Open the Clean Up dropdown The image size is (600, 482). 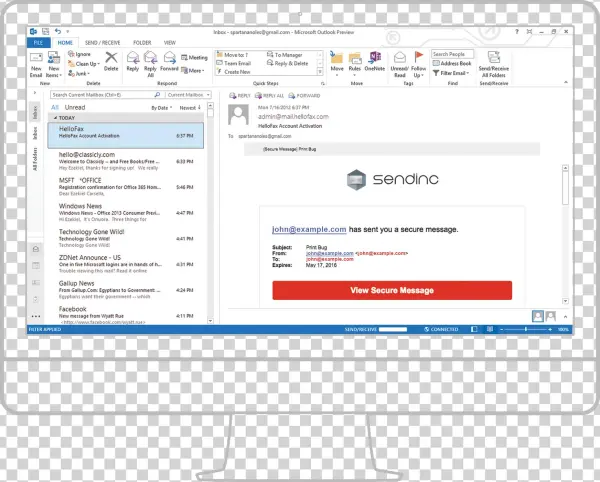(x=84, y=64)
